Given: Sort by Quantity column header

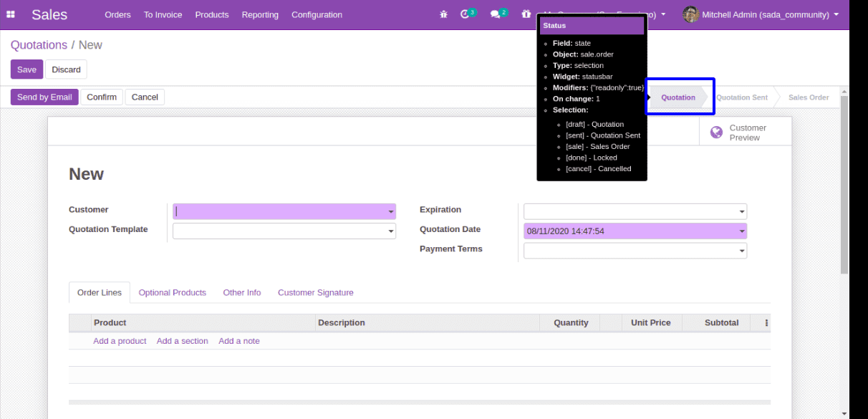Looking at the screenshot, I should (x=570, y=323).
